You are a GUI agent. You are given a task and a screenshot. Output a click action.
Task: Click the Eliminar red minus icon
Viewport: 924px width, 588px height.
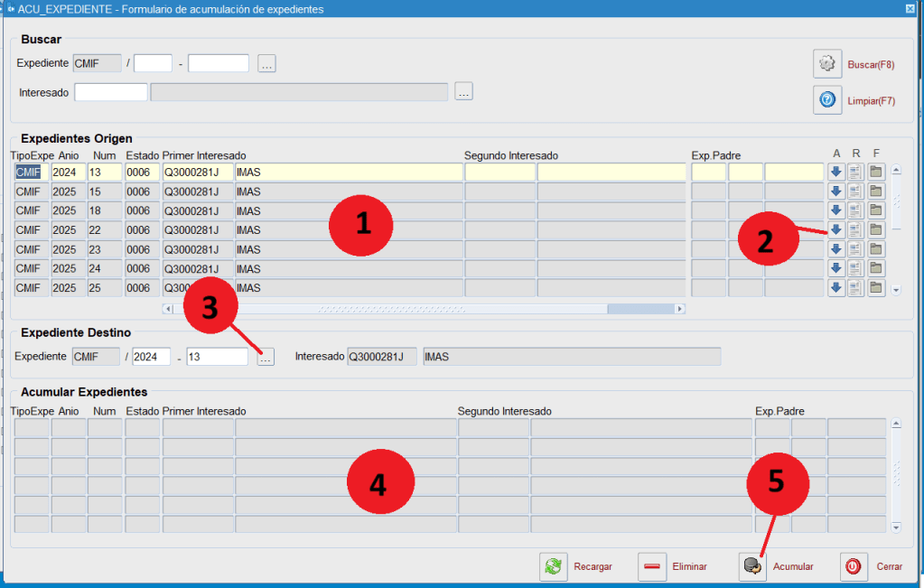(x=652, y=566)
